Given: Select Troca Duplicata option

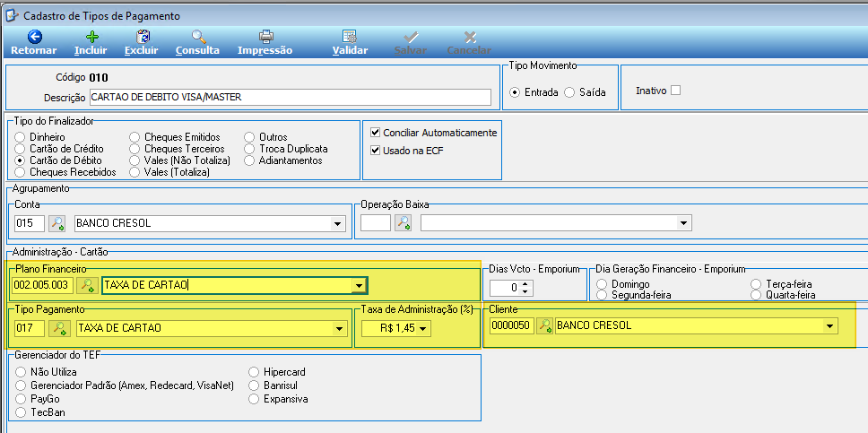Looking at the screenshot, I should click(x=249, y=149).
